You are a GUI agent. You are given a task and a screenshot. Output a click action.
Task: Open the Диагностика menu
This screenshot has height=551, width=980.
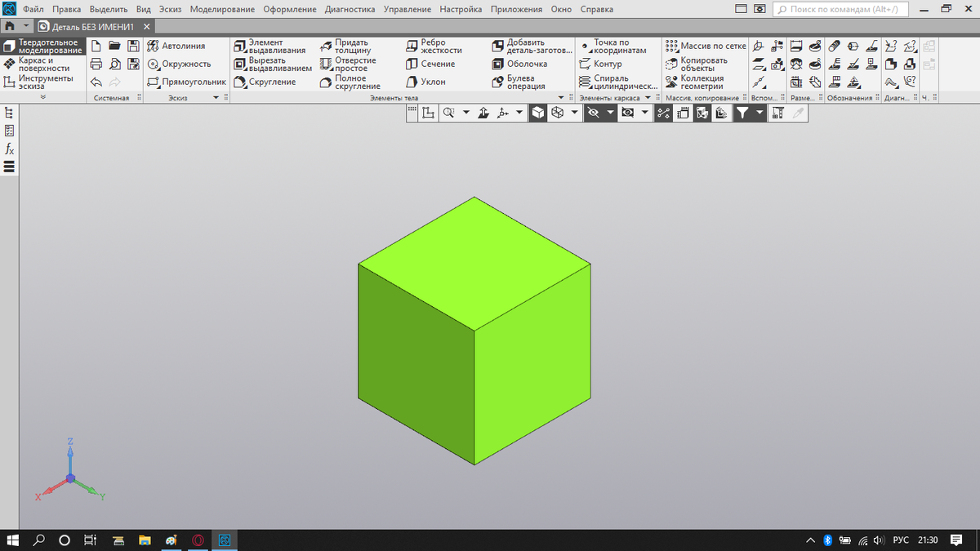tap(350, 10)
